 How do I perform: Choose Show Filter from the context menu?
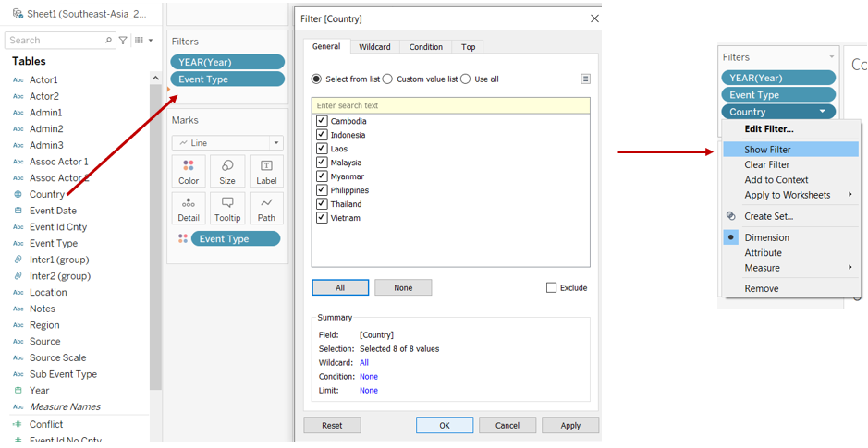pyautogui.click(x=768, y=150)
